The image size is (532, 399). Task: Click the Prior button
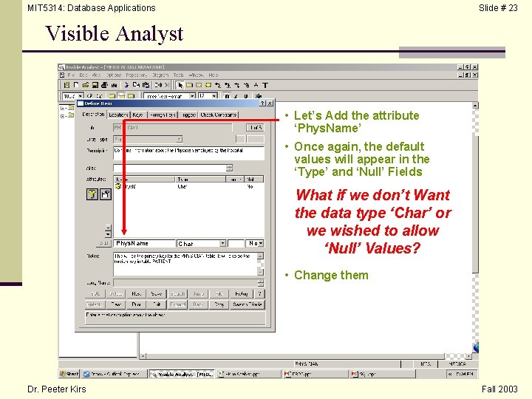pyautogui.click(x=137, y=304)
